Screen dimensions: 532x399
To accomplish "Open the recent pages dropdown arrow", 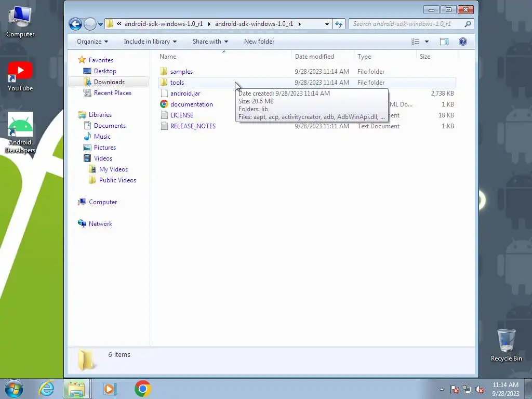I will pos(100,24).
